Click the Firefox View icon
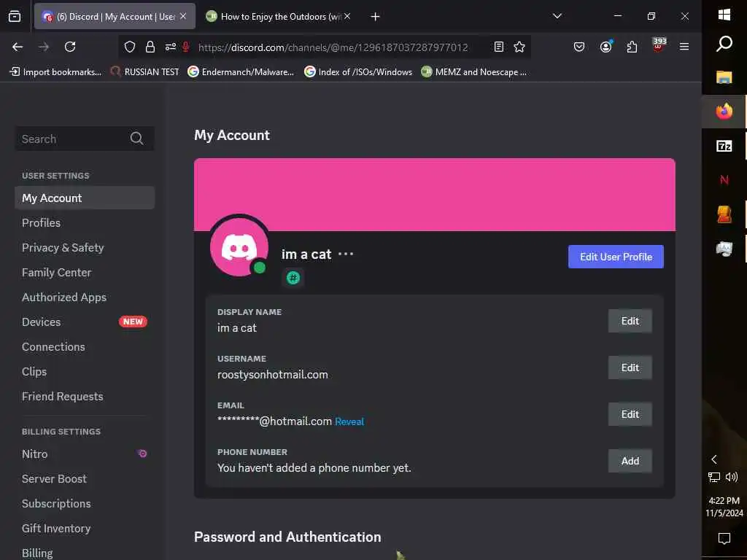This screenshot has height=560, width=747. tap(15, 17)
